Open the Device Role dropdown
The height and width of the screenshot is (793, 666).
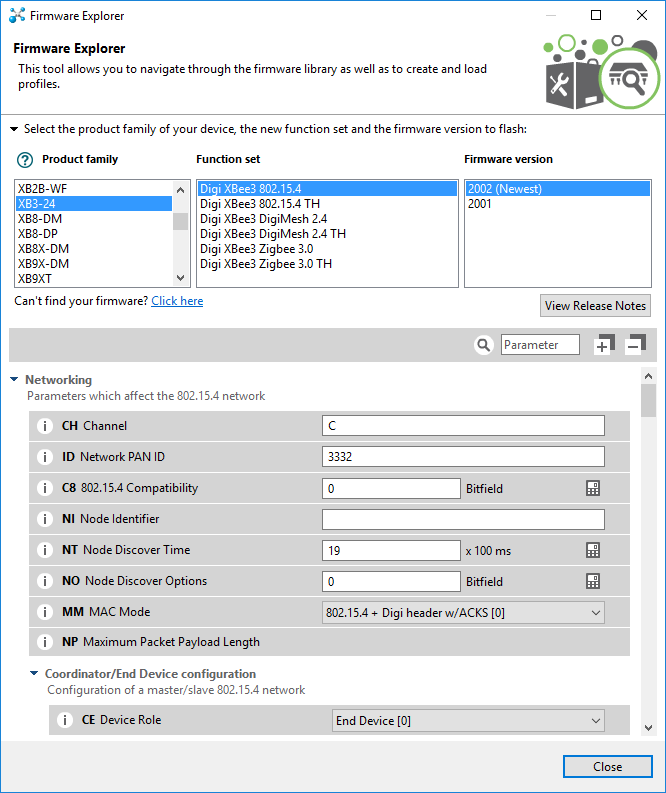coord(468,721)
